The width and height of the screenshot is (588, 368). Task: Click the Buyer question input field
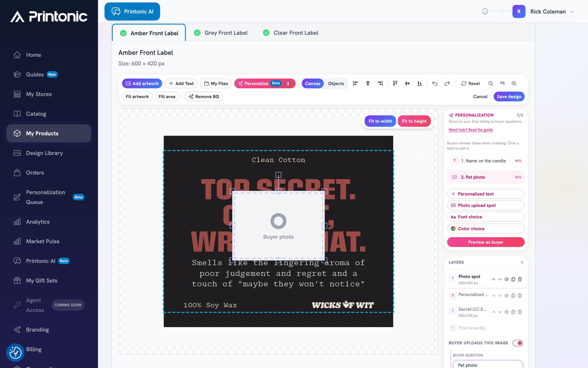click(488, 365)
